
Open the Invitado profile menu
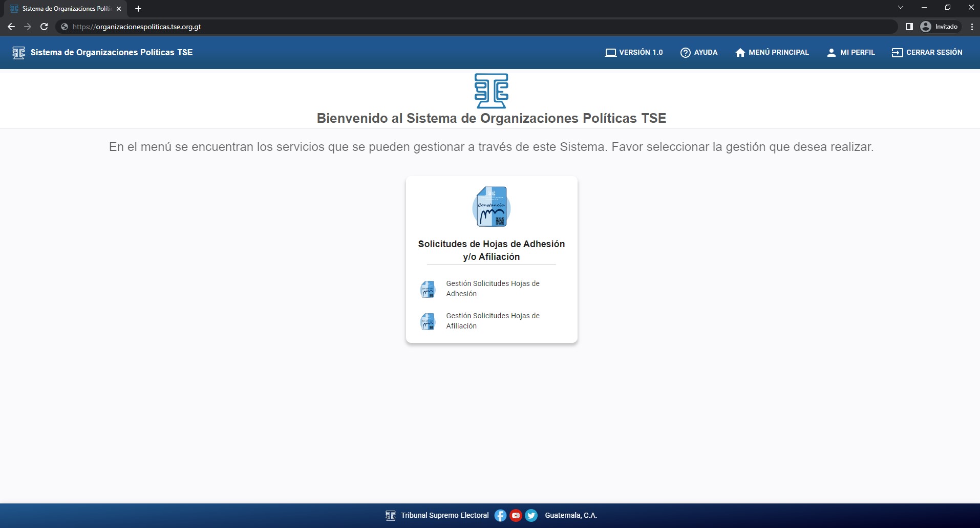pyautogui.click(x=940, y=27)
